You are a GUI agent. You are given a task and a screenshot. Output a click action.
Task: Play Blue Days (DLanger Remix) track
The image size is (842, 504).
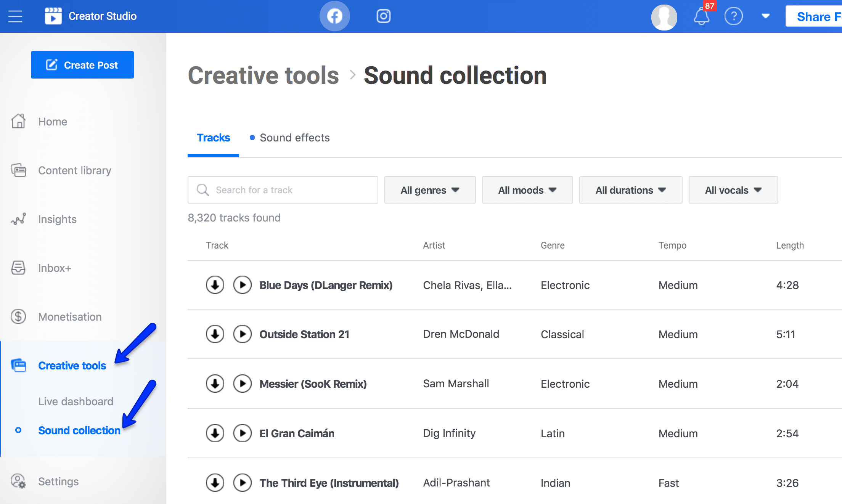point(243,285)
